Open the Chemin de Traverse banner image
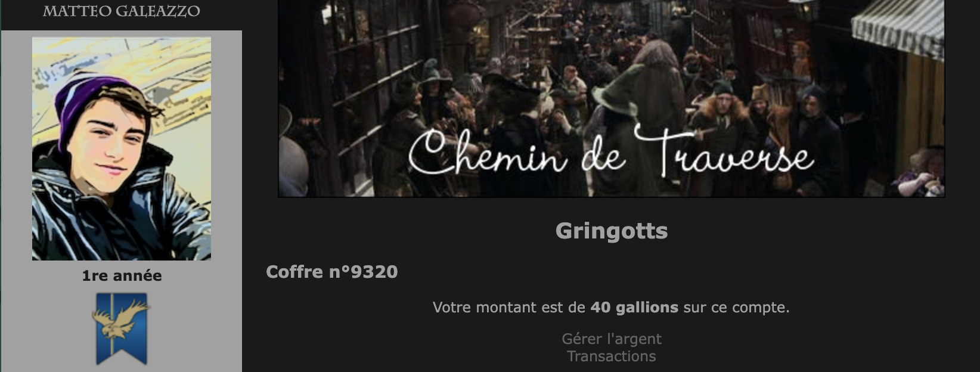Viewport: 980px width, 372px height. point(611,98)
